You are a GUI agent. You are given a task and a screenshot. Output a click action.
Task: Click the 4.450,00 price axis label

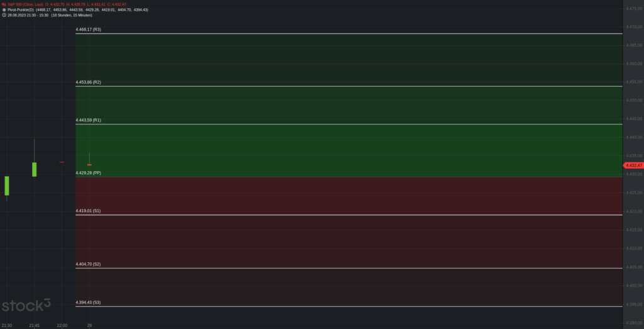pos(633,100)
